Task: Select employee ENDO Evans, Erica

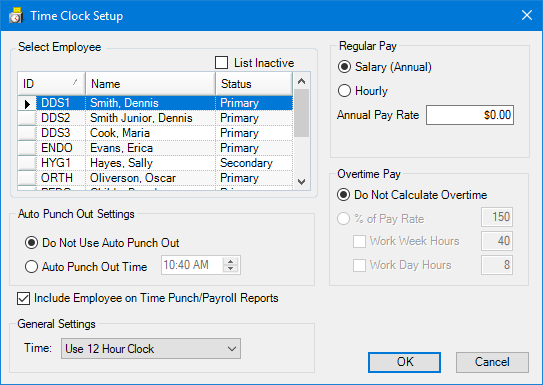Action: [x=155, y=148]
